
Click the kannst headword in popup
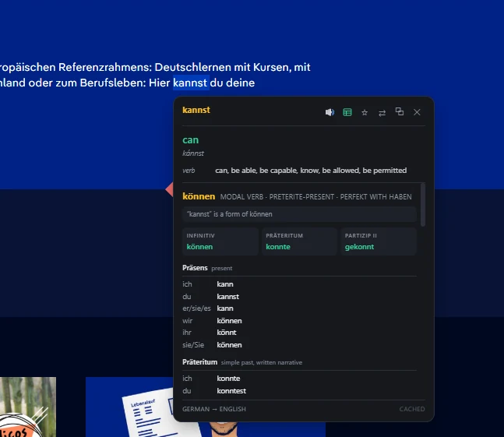coord(196,110)
